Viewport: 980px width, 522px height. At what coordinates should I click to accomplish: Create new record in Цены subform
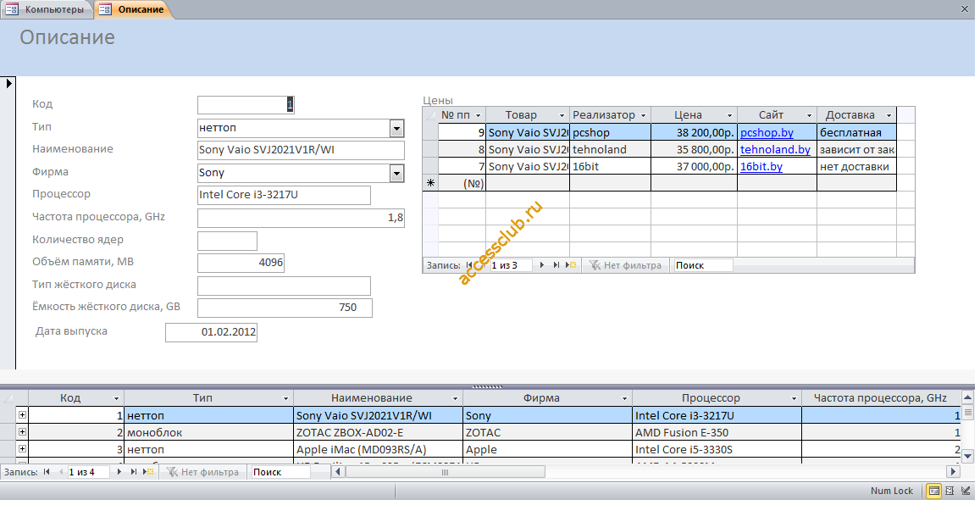pyautogui.click(x=571, y=265)
